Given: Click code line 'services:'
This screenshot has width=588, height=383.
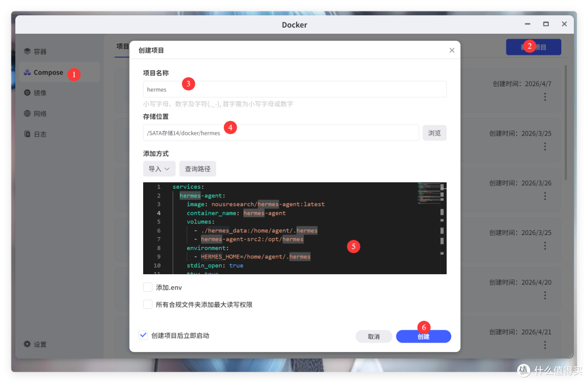Looking at the screenshot, I should [x=188, y=187].
